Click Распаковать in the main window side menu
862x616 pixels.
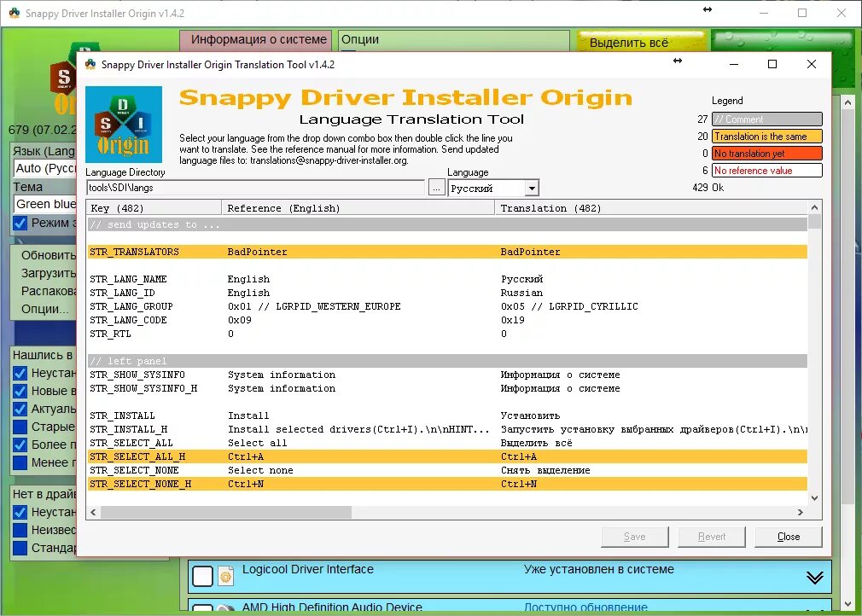coord(49,291)
